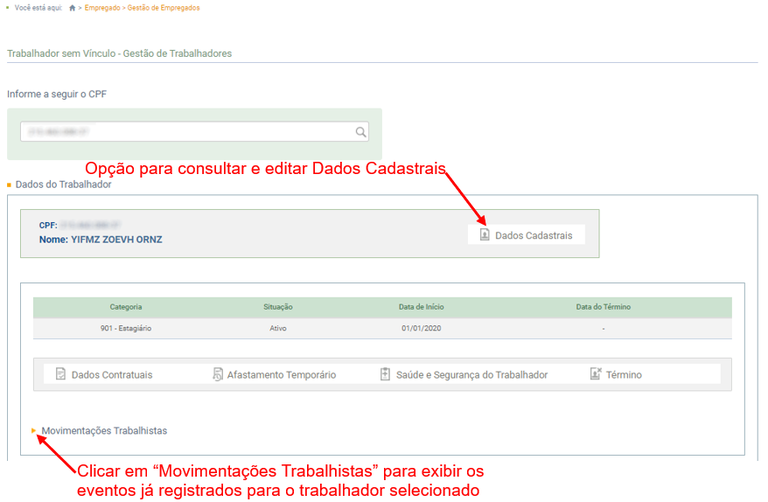Viewport: 768px width, 502px height.
Task: Select the Ativo status cell
Action: click(x=278, y=328)
